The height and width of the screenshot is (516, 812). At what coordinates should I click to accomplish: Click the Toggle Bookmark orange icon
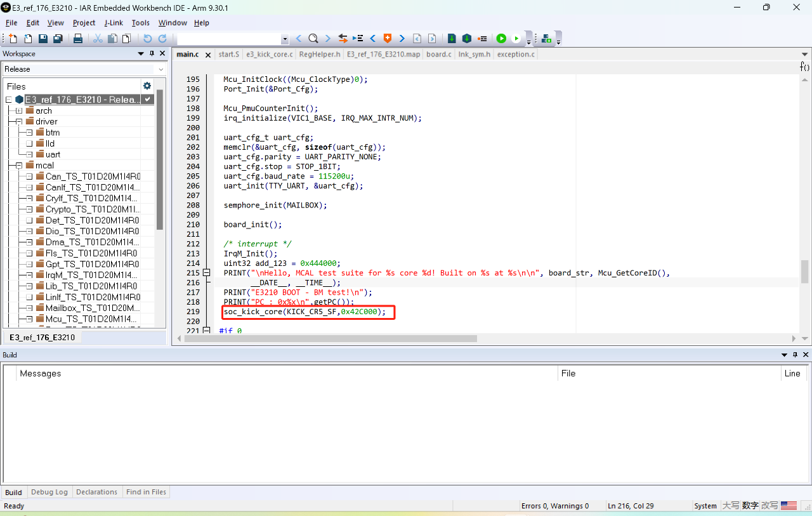(x=387, y=39)
